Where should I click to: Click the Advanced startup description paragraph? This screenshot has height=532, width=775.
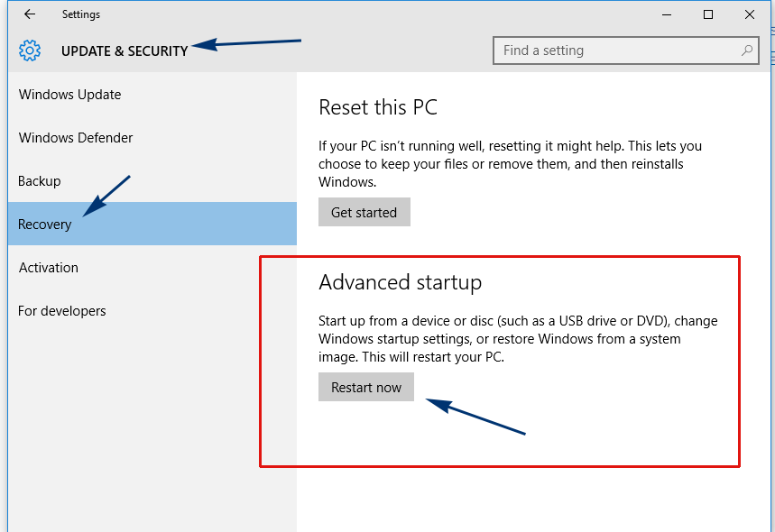tap(518, 339)
